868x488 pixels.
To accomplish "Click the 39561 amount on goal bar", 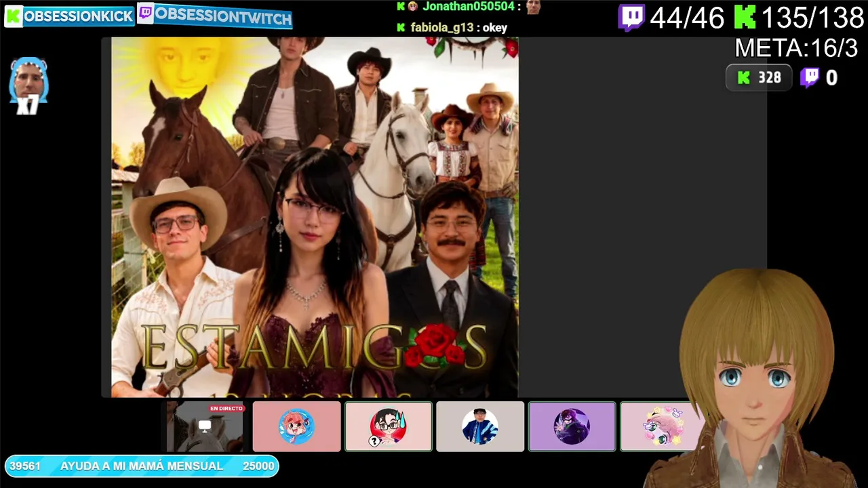I will click(x=25, y=466).
